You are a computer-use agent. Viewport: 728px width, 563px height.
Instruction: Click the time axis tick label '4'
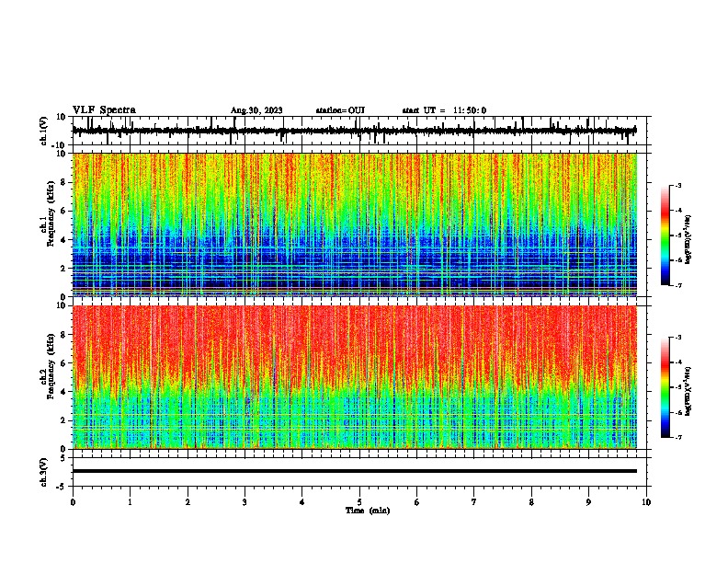click(x=302, y=502)
